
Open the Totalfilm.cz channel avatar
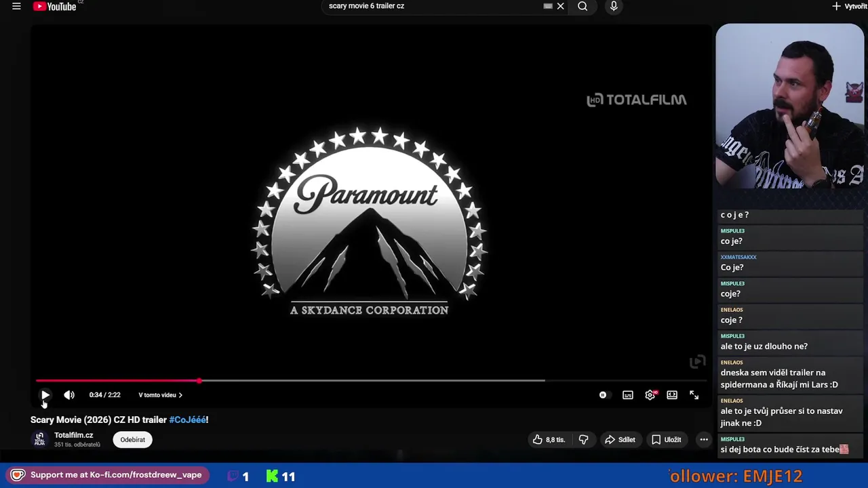(x=39, y=439)
